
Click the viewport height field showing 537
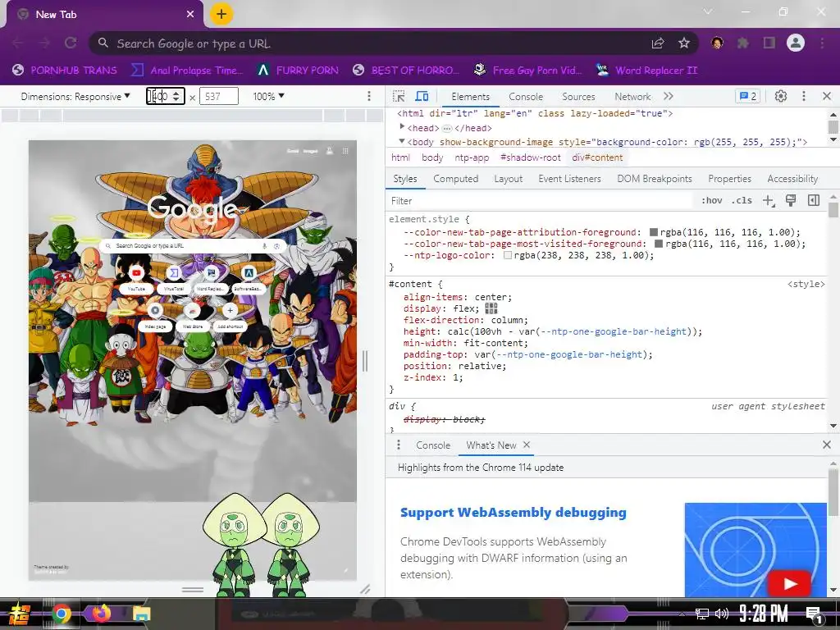click(218, 97)
